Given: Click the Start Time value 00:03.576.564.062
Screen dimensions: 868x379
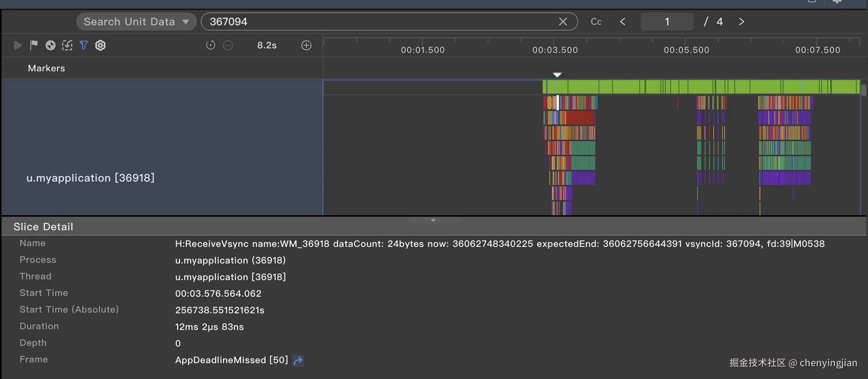Looking at the screenshot, I should tap(218, 294).
